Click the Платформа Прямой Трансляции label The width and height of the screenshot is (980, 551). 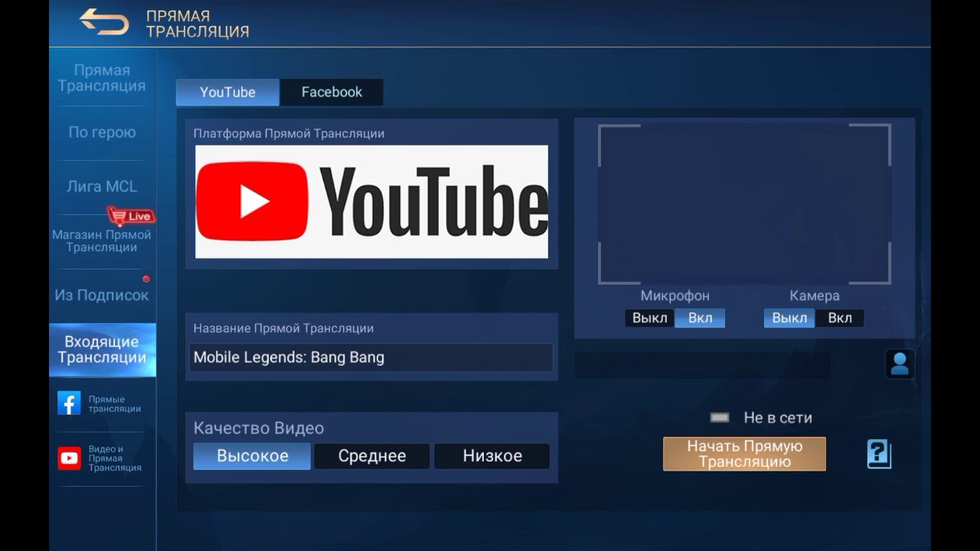pyautogui.click(x=289, y=133)
